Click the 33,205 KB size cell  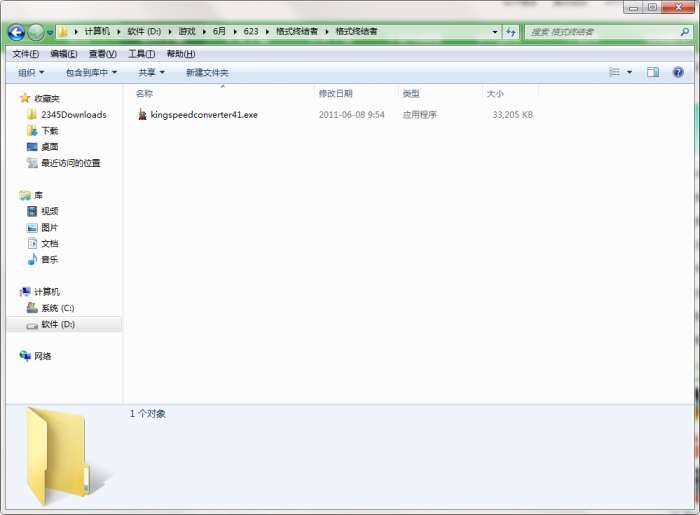pyautogui.click(x=512, y=115)
